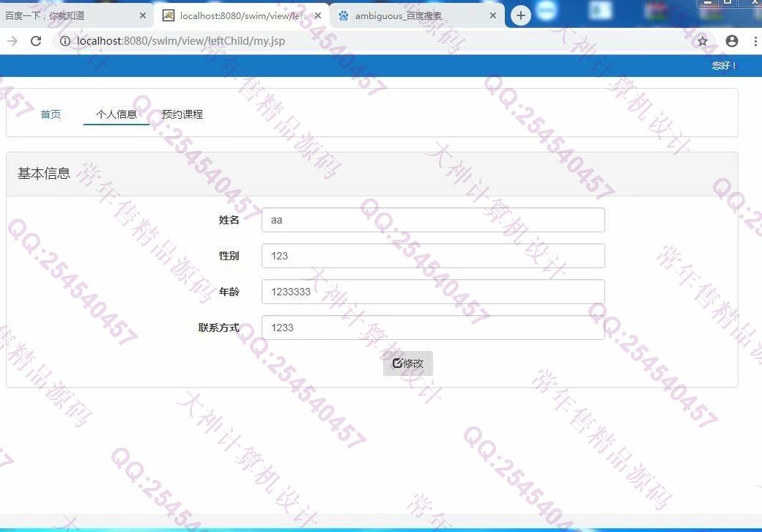This screenshot has height=532, width=762.
Task: Bookmark this page with the star icon
Action: tap(702, 41)
